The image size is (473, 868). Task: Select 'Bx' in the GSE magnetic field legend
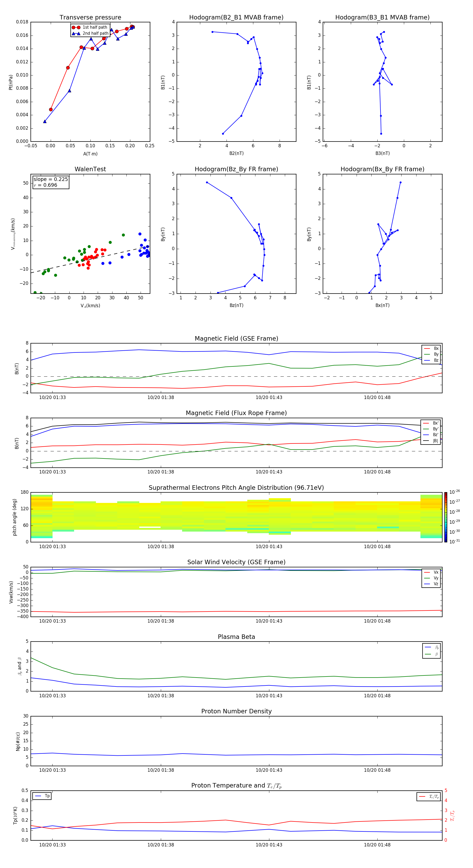pos(431,349)
